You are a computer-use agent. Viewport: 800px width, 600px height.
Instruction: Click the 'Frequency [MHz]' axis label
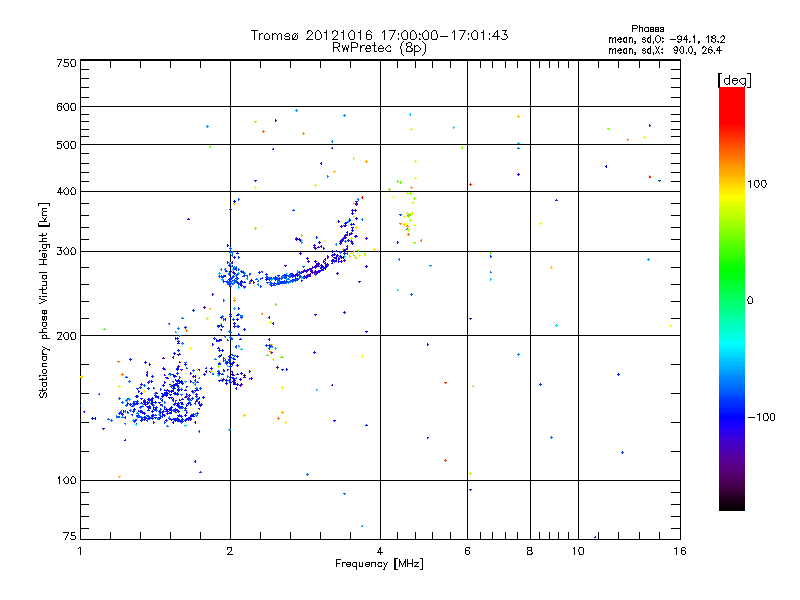pyautogui.click(x=379, y=564)
